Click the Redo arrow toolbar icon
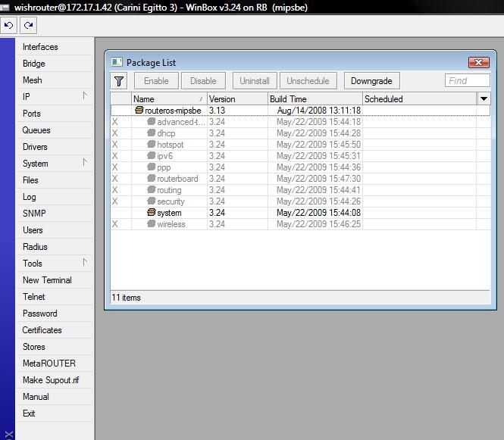This screenshot has width=504, height=440. [x=28, y=26]
